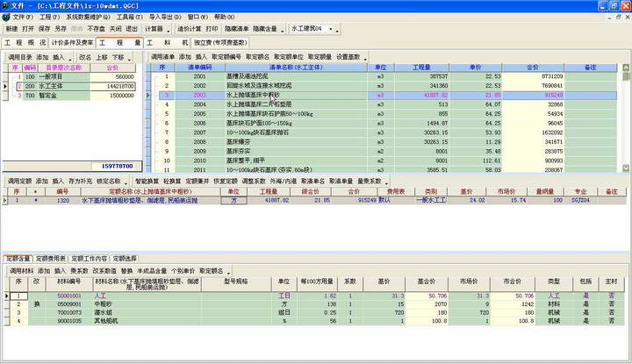Image resolution: width=632 pixels, height=364 pixels.
Task: Click the 另存 toolbar button
Action: click(x=61, y=29)
